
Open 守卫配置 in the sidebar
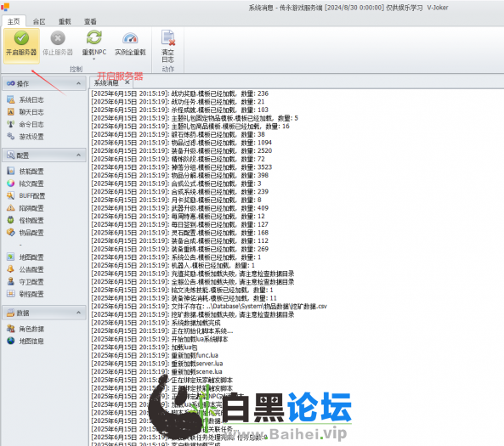25,282
